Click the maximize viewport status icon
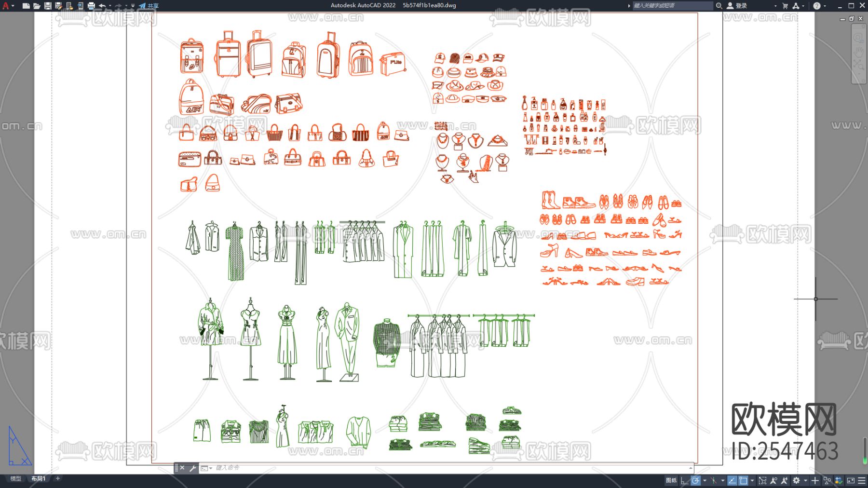 click(x=762, y=480)
